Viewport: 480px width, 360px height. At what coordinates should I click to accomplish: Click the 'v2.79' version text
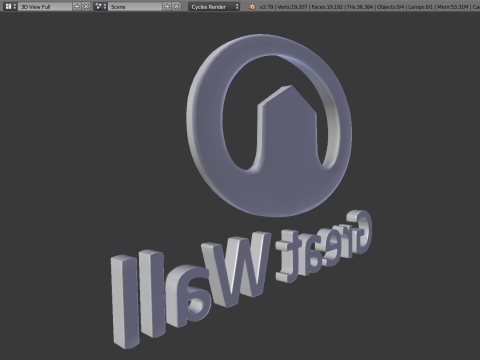tap(266, 7)
